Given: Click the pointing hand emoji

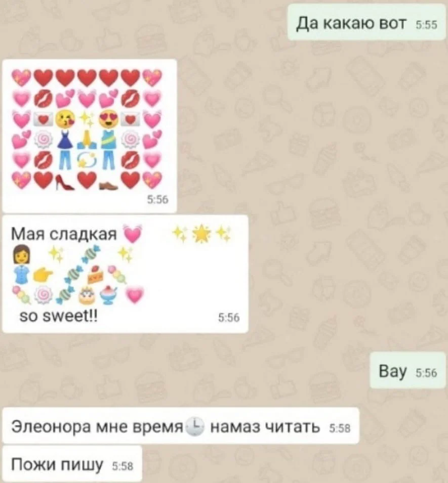Looking at the screenshot, I should click(43, 274).
